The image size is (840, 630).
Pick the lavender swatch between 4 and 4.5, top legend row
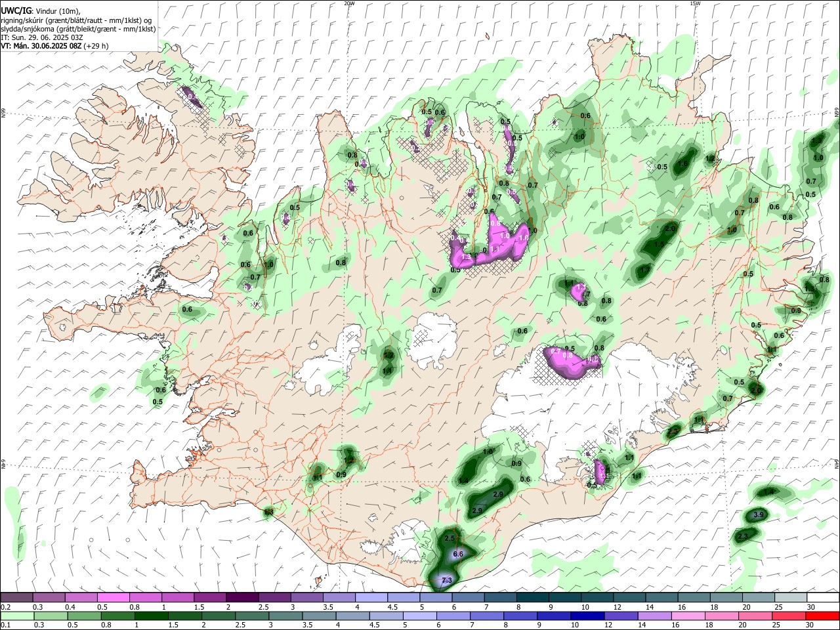371,597
